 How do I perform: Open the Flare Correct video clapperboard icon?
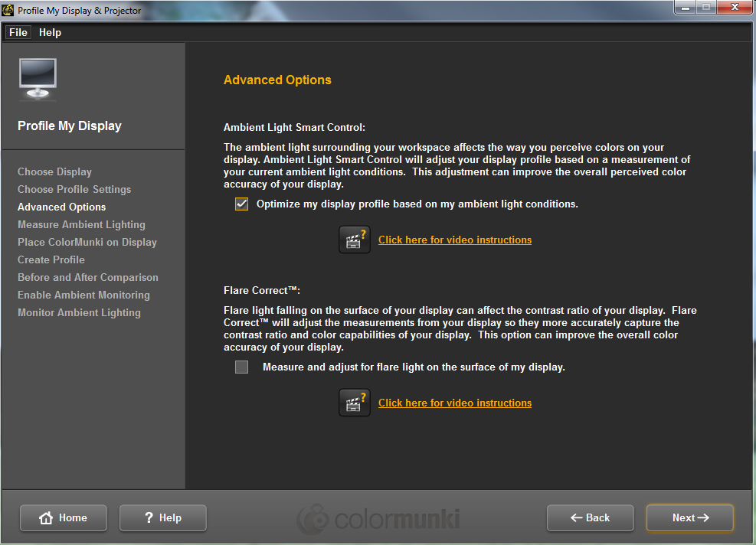point(355,403)
